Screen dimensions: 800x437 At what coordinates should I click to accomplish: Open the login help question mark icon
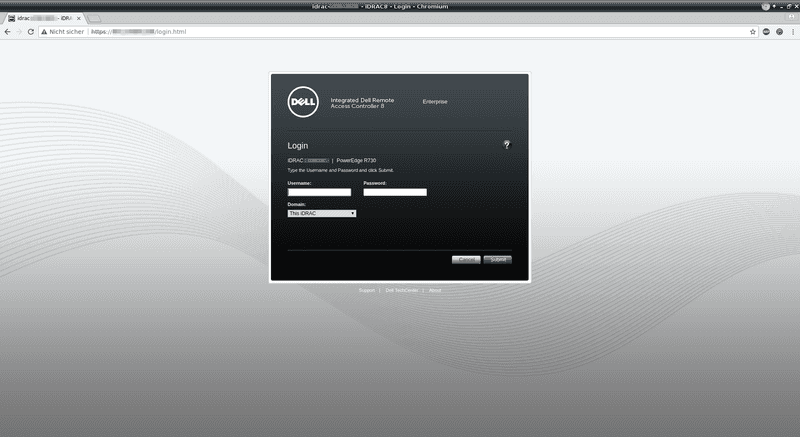[x=507, y=145]
